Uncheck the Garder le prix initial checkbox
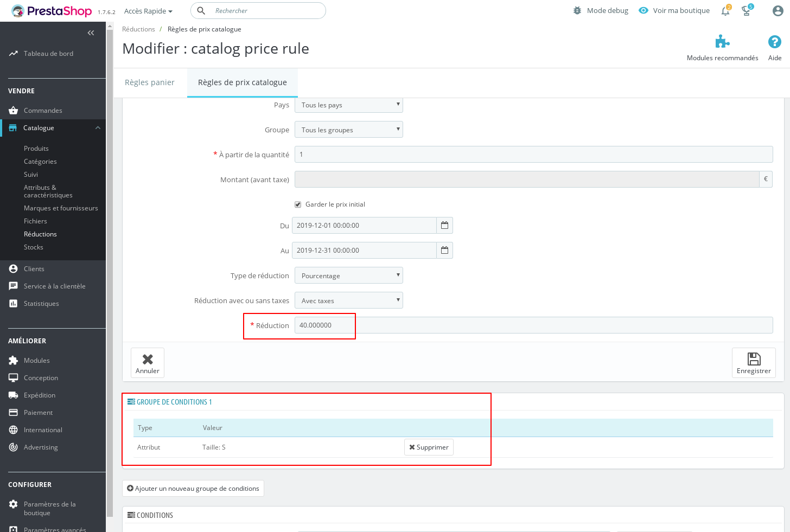The width and height of the screenshot is (790, 532). tap(298, 204)
